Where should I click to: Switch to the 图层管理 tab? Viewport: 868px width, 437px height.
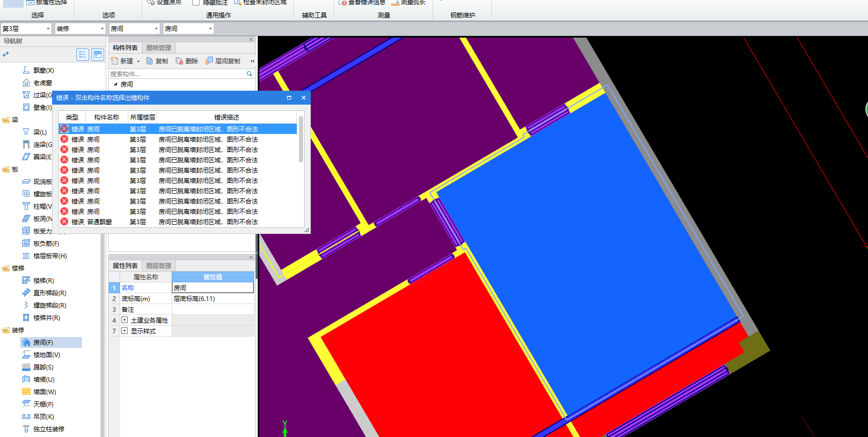tap(159, 266)
